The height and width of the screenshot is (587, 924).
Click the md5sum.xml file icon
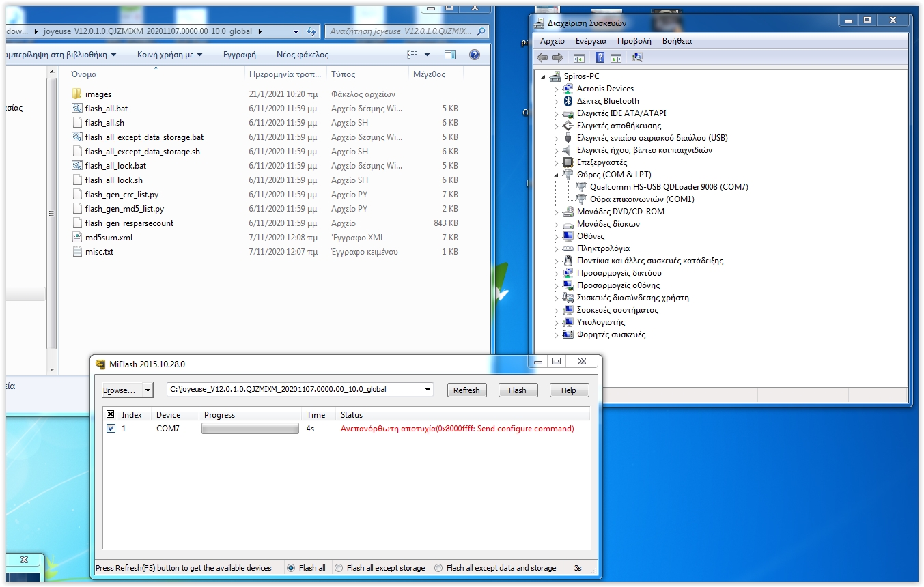point(77,238)
